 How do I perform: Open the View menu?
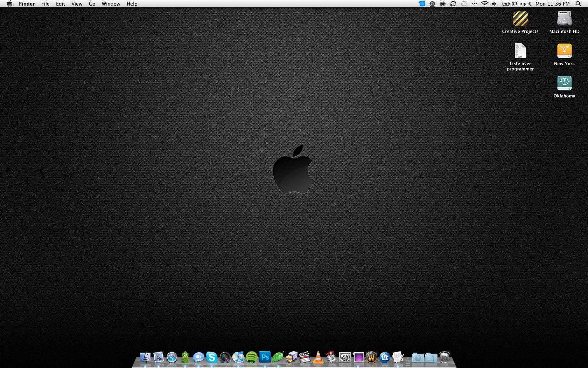tap(77, 4)
